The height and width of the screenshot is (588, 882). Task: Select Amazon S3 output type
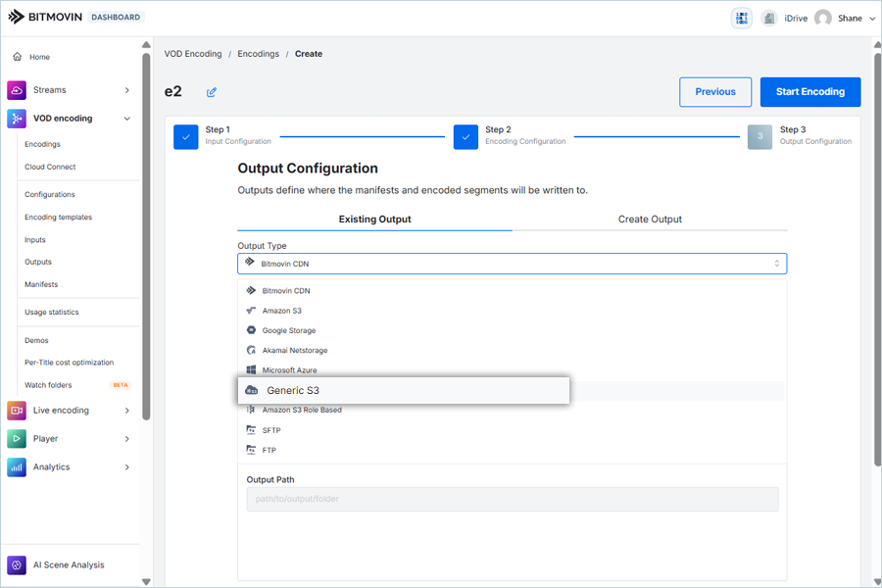coord(281,311)
